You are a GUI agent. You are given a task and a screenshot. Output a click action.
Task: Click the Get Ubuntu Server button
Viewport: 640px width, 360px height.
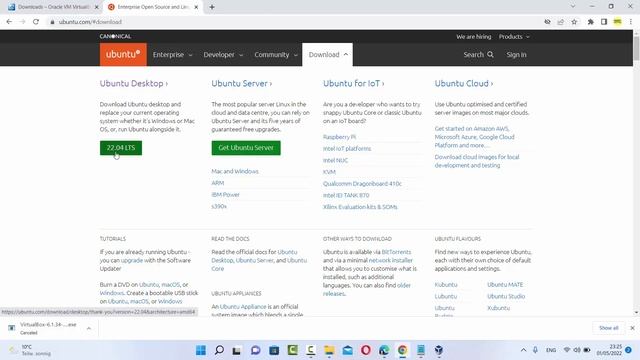[x=246, y=147]
